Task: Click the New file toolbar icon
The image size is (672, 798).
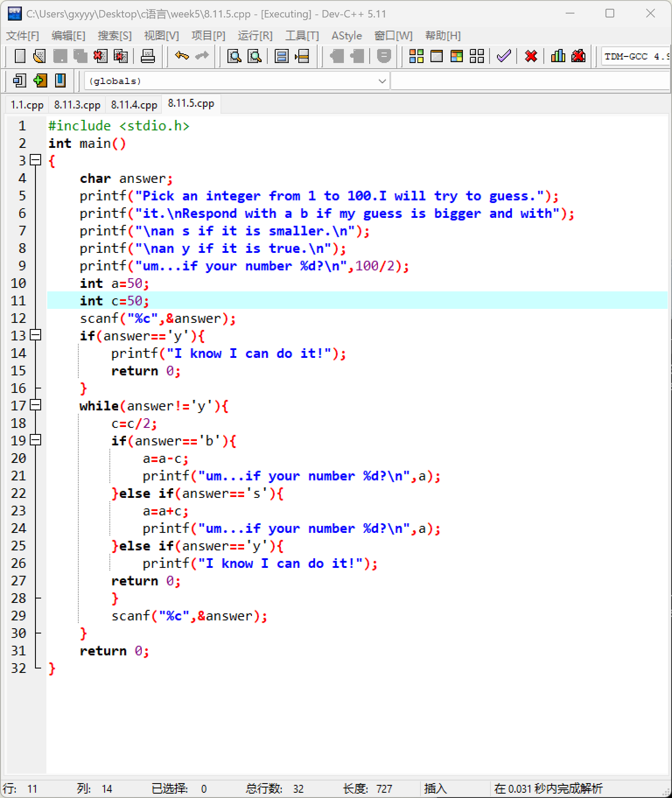Action: click(x=20, y=56)
